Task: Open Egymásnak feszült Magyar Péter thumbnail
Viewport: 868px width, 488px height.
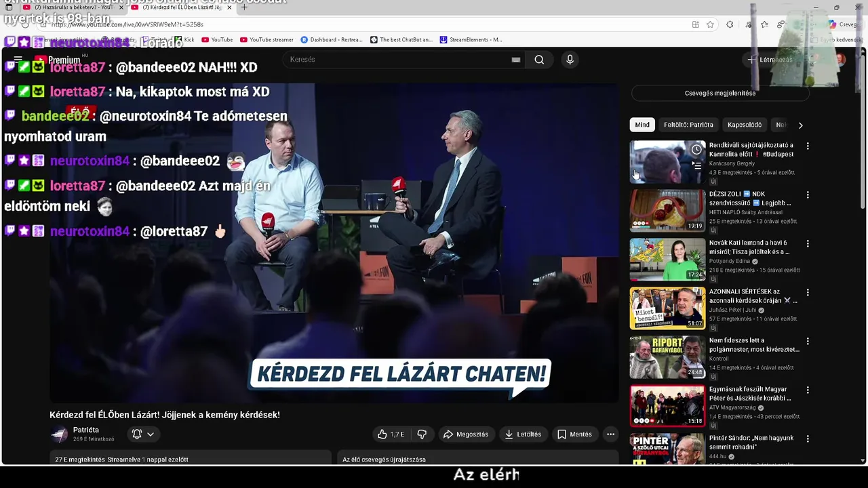Action: tap(667, 406)
